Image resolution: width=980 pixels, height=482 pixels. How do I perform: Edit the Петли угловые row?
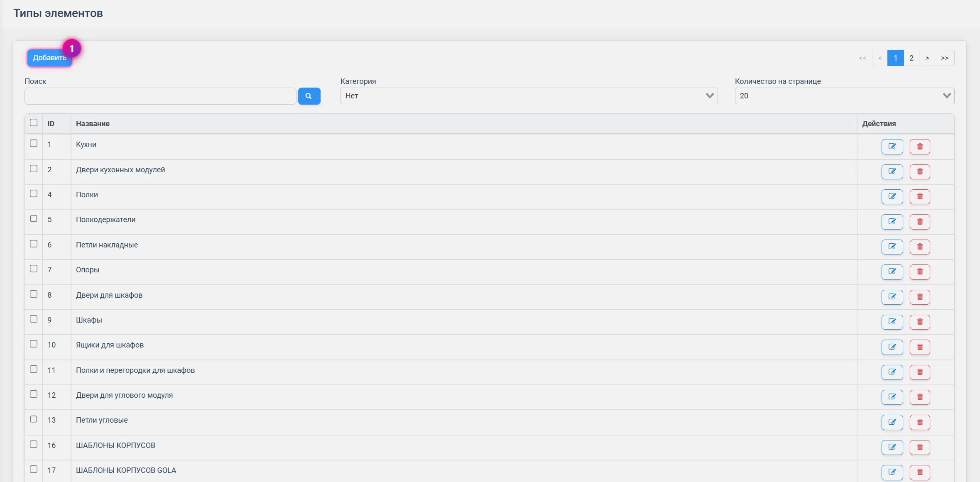(x=892, y=422)
